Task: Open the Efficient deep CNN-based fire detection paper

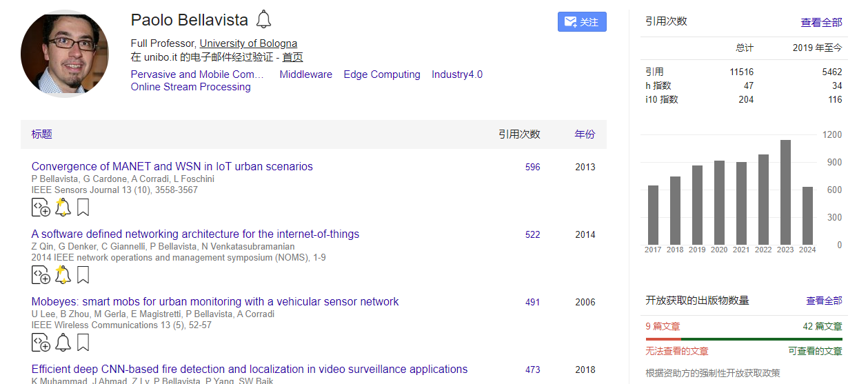Action: point(250,369)
